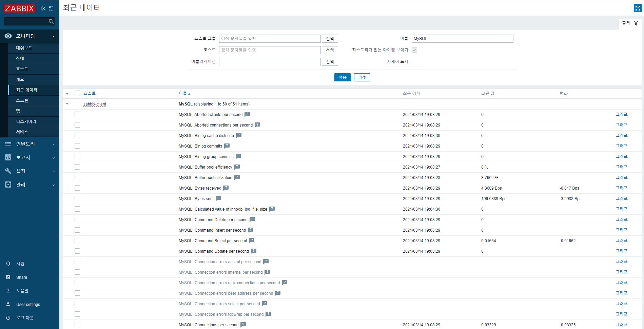Show description icon for Binlog commits
Viewport: 644px width, 329px height.
pos(227,146)
